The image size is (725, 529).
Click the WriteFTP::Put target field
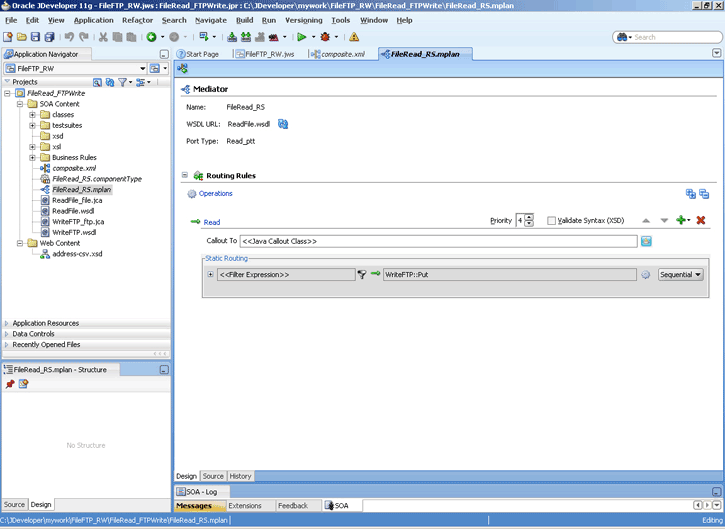click(510, 275)
